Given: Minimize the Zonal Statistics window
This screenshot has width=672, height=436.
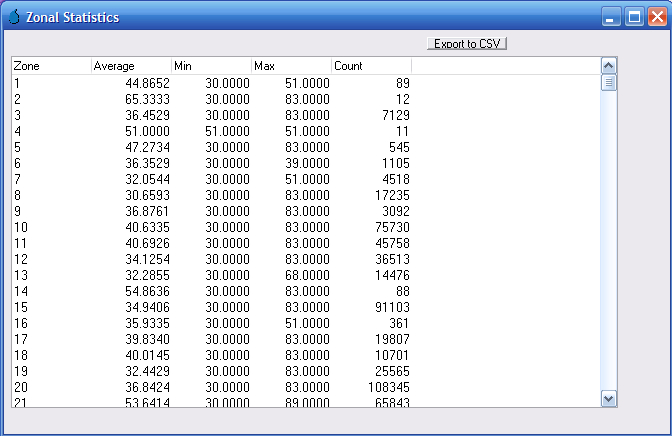Looking at the screenshot, I should tap(611, 17).
